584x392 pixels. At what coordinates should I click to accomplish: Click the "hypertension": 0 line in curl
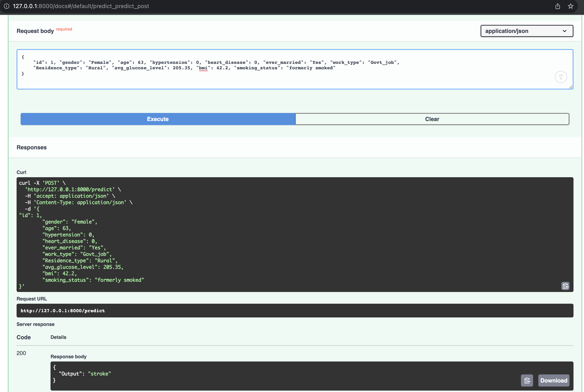click(68, 235)
